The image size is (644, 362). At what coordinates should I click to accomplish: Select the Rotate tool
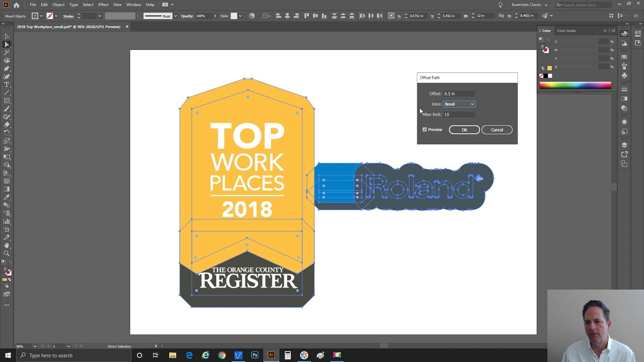pos(7,133)
